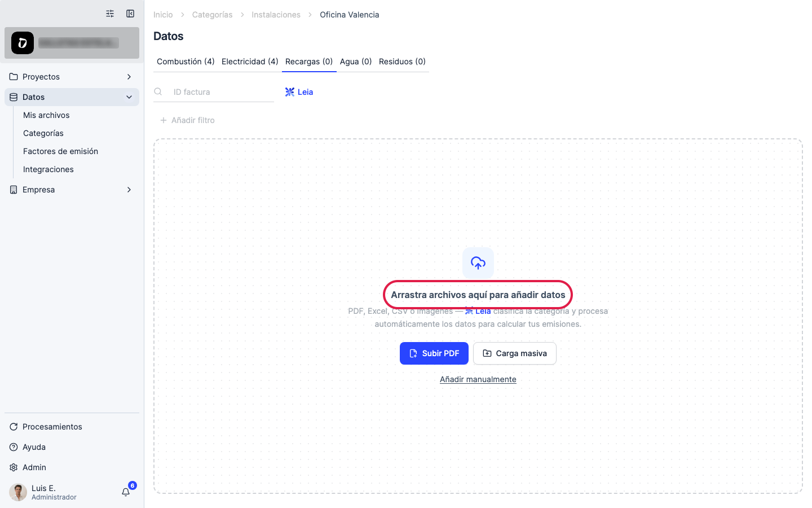Viewport: 812px width, 508px height.
Task: Switch to the Agua (0) tab
Action: coord(356,62)
